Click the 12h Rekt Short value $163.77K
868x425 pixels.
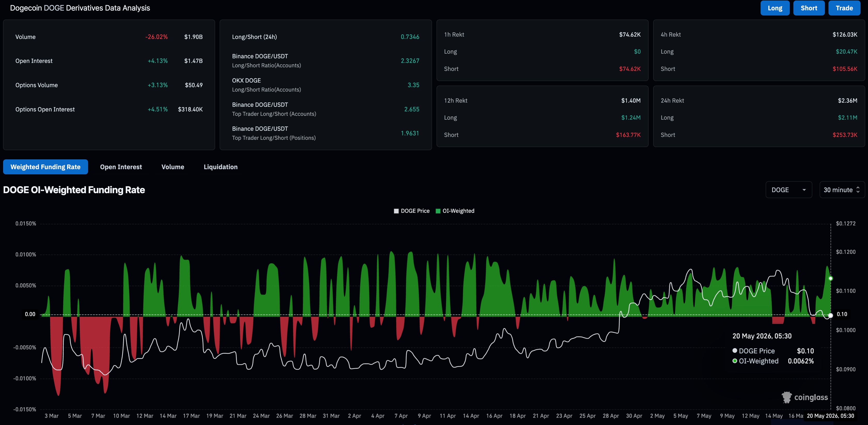[628, 135]
